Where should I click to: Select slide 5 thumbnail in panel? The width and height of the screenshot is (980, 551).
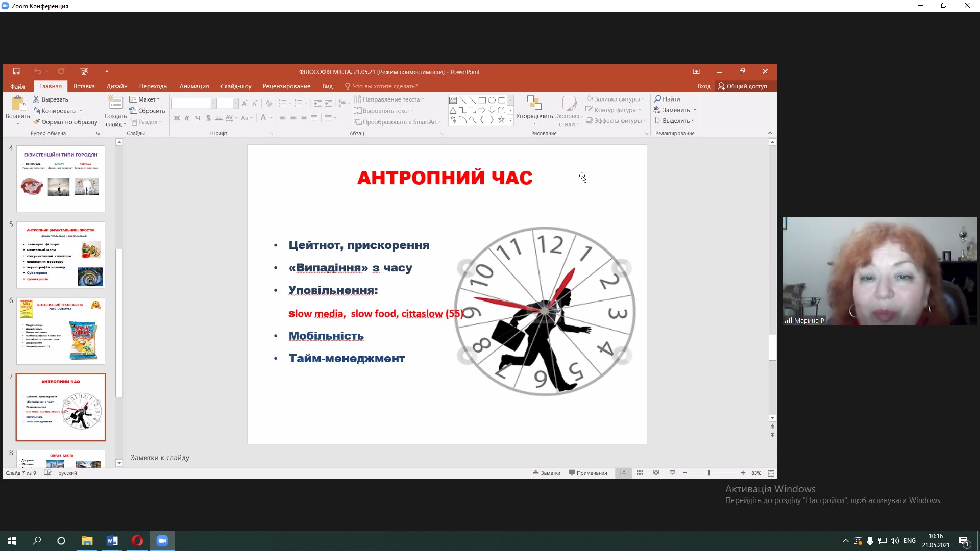[x=61, y=255]
